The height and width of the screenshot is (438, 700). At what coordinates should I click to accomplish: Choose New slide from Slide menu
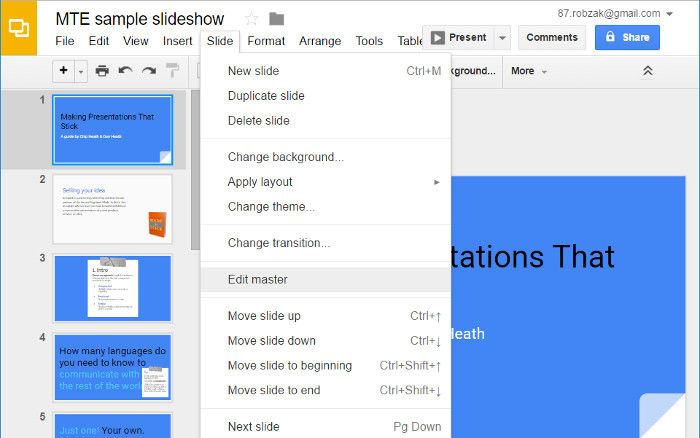click(x=326, y=71)
